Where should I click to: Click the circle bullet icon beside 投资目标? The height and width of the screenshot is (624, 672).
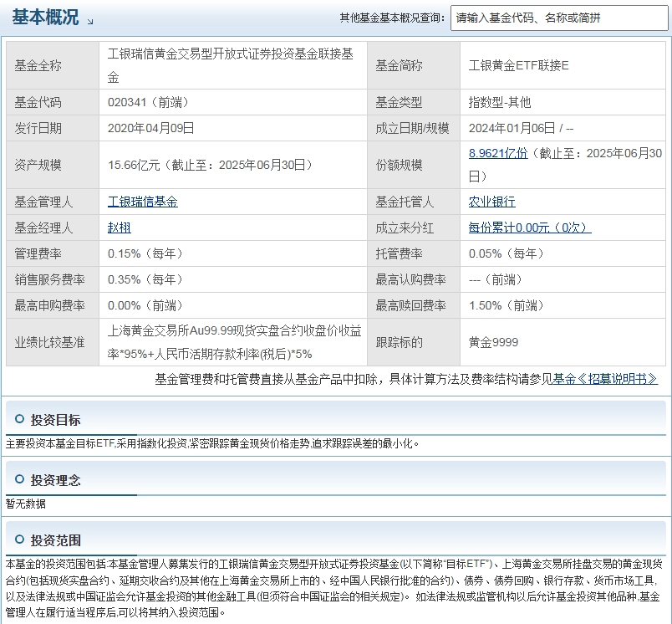[19, 419]
